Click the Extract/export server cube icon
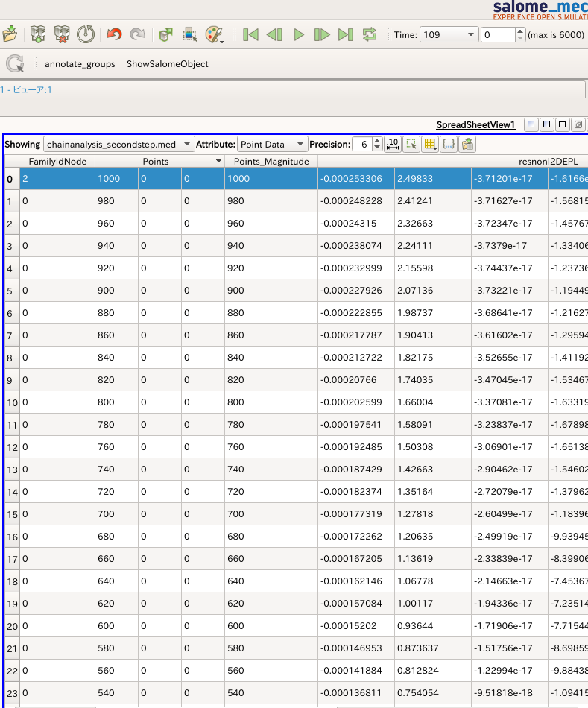588x708 pixels. coord(166,34)
